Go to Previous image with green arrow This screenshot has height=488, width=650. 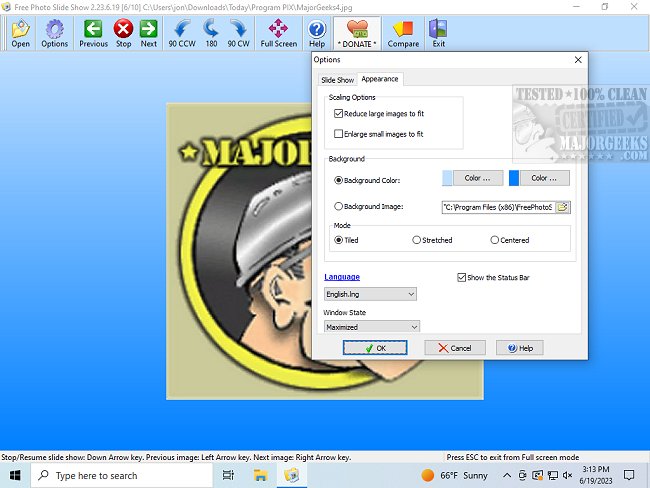[x=93, y=32]
